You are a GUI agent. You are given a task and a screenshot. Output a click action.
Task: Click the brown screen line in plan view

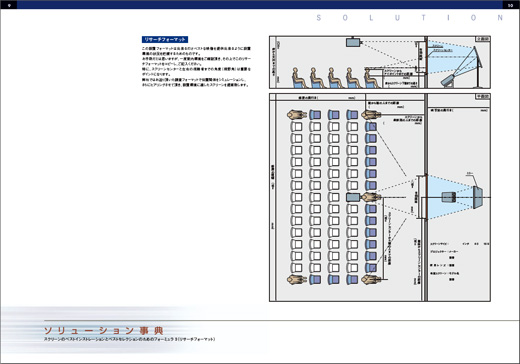click(x=427, y=197)
